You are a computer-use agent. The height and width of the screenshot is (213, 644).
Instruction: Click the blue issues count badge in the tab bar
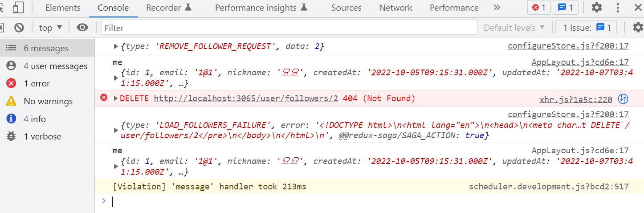[566, 8]
